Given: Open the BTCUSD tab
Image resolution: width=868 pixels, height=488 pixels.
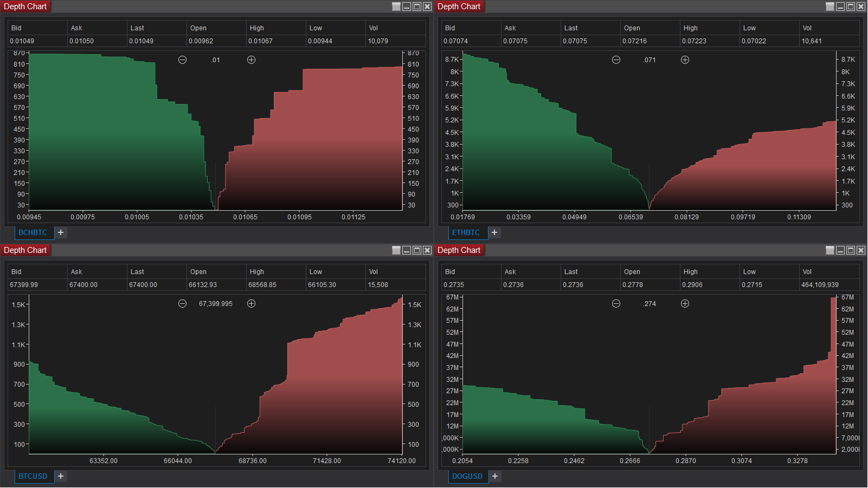Looking at the screenshot, I should (33, 476).
